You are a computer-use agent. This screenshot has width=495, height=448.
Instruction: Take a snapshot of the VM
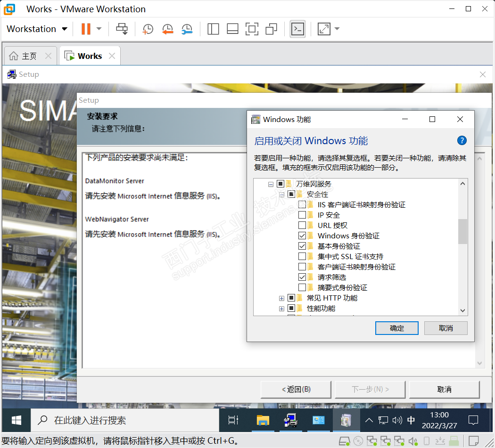[148, 29]
